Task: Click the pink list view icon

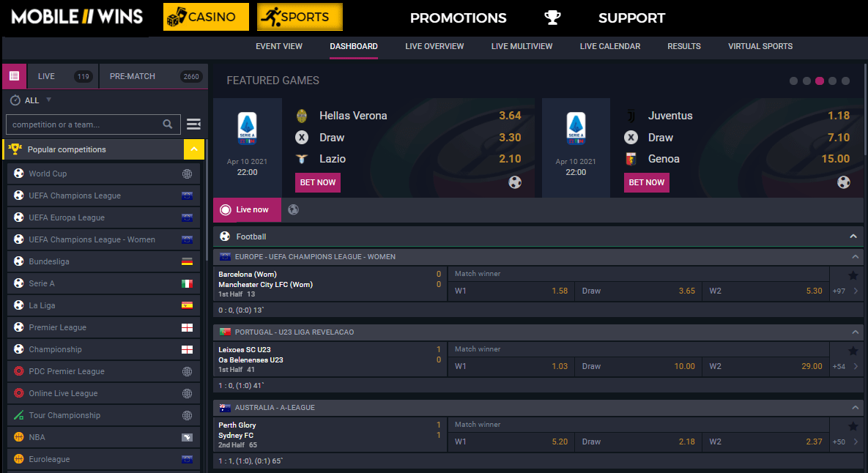Action: pyautogui.click(x=15, y=76)
